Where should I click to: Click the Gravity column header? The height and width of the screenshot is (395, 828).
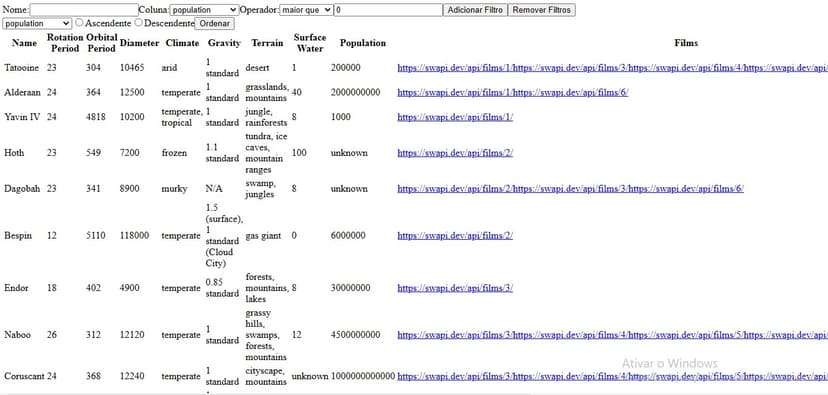point(224,43)
